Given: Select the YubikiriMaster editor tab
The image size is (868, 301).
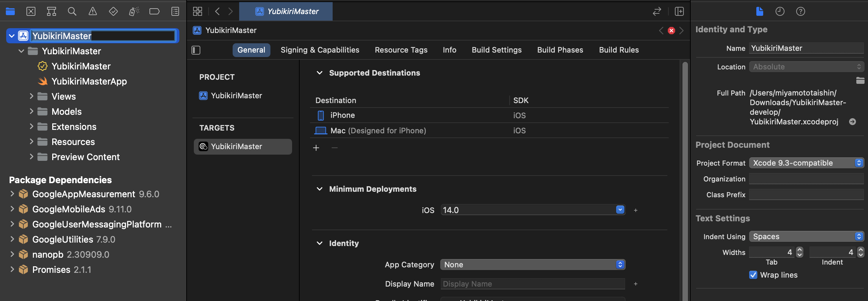Looking at the screenshot, I should (x=286, y=11).
